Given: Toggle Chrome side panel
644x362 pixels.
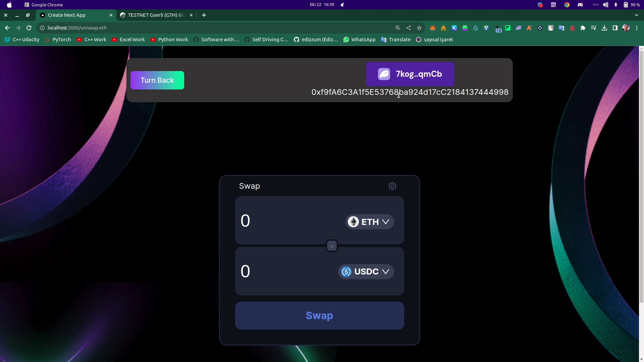Looking at the screenshot, I should click(615, 28).
